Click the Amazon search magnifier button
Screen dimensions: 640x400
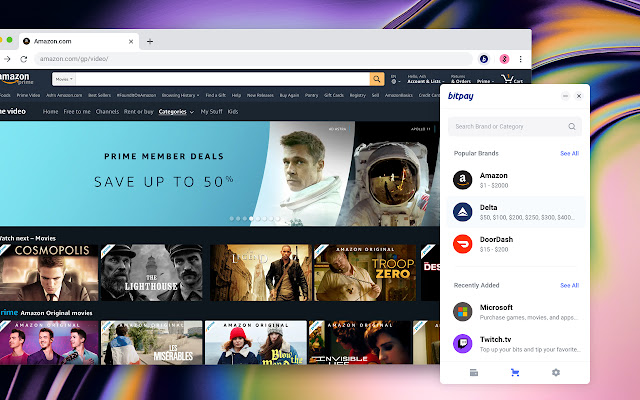(x=377, y=78)
